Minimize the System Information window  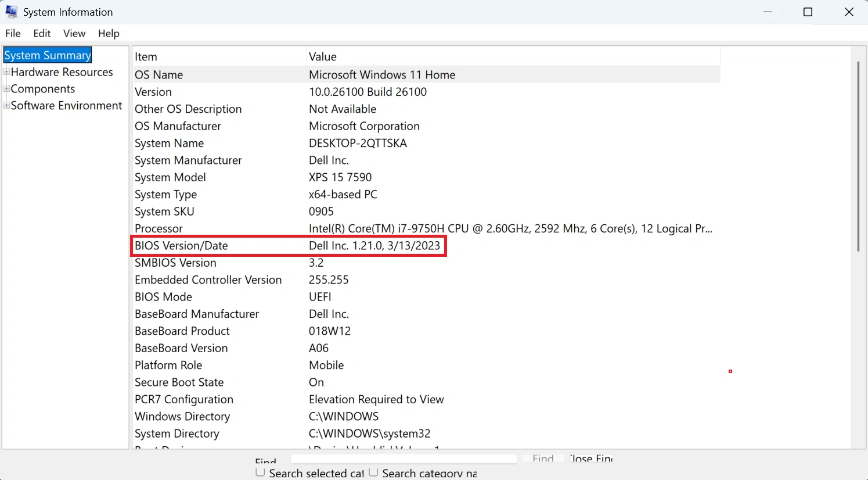[x=768, y=12]
